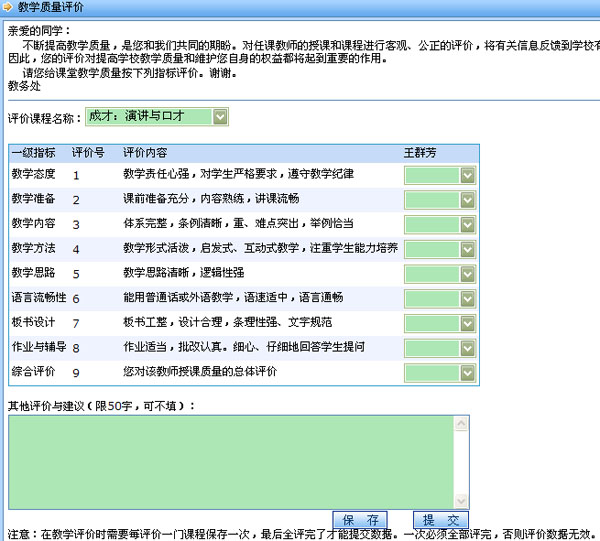Click the 教学质量评价 panel title text
This screenshot has width=600, height=541.
pyautogui.click(x=50, y=7)
